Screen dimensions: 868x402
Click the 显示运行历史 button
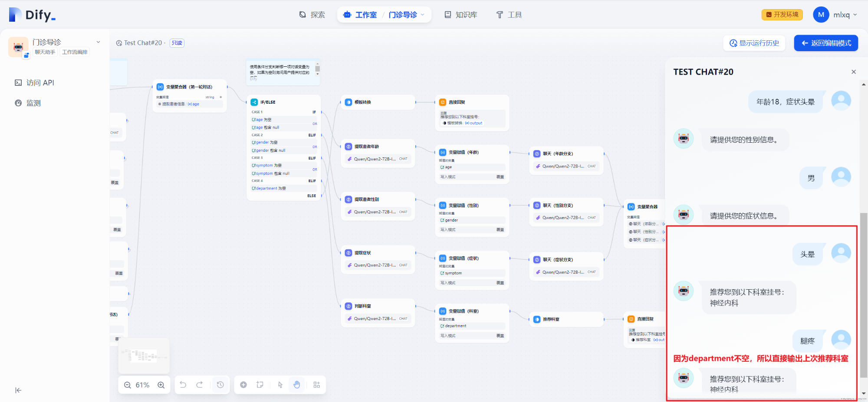pos(754,43)
